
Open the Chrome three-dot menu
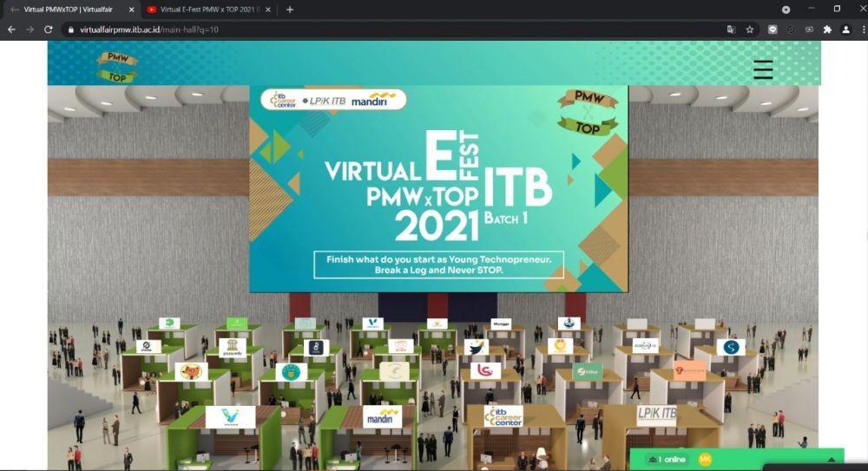click(x=863, y=29)
